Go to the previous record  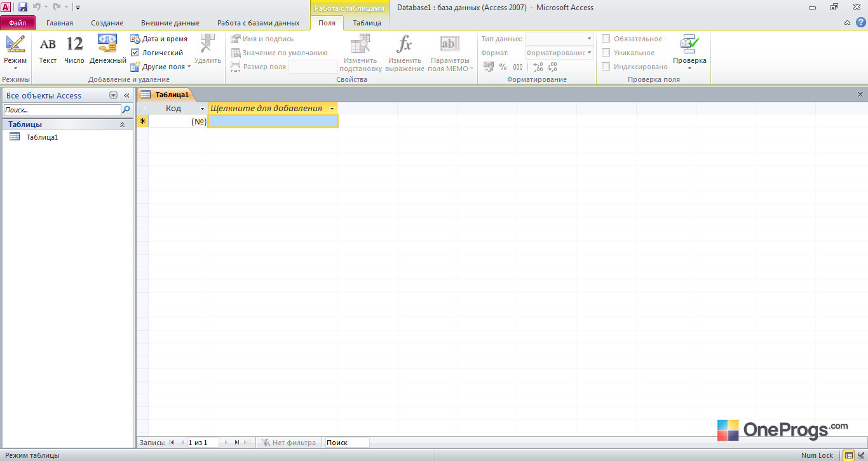point(182,443)
